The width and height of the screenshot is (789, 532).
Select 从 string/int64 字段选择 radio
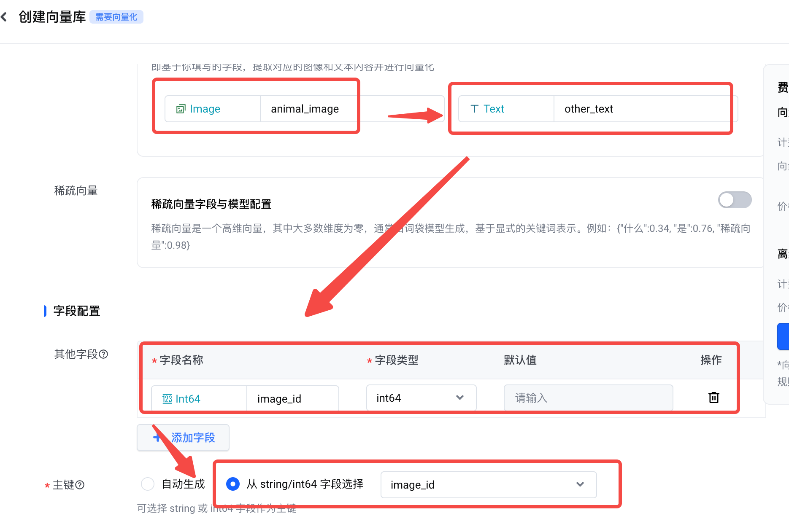[233, 484]
